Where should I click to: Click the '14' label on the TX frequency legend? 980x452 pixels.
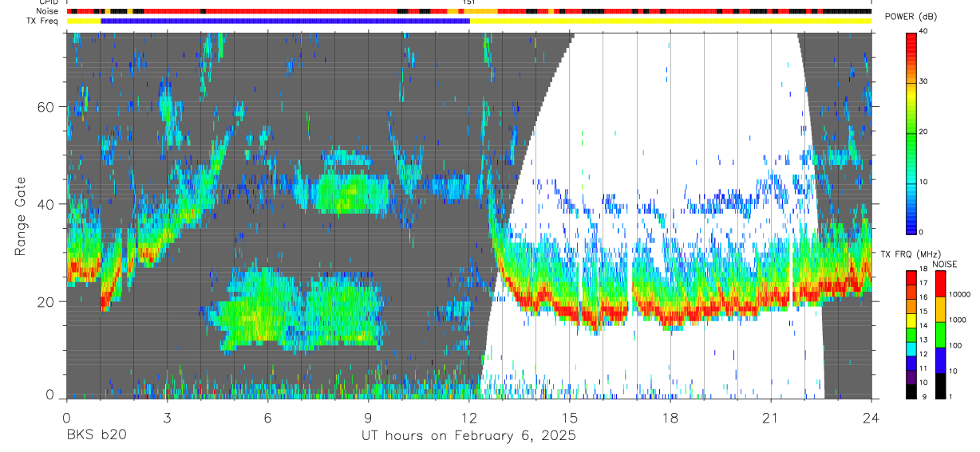click(x=923, y=325)
